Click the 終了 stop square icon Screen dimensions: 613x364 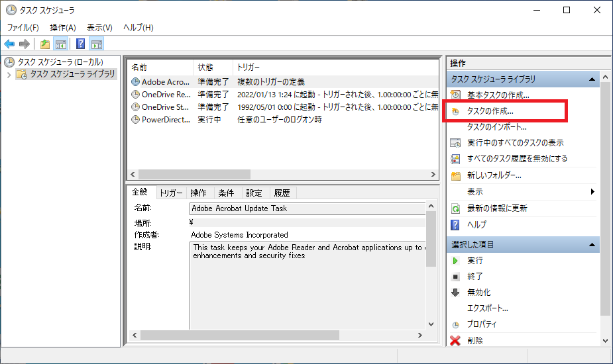[x=455, y=277]
